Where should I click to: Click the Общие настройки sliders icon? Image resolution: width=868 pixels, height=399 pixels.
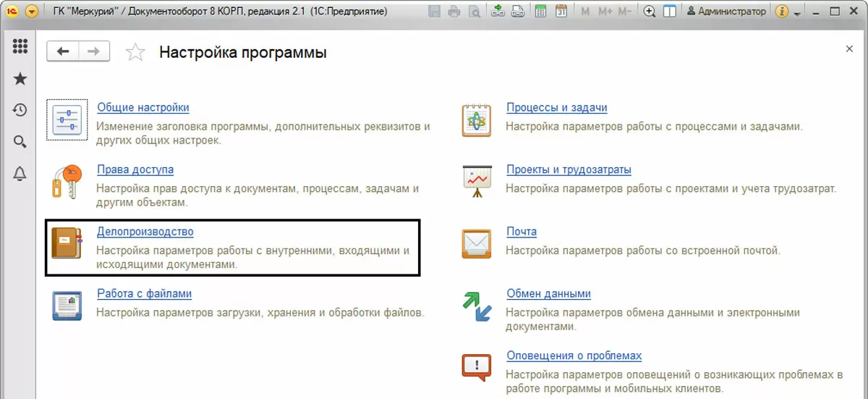point(67,119)
